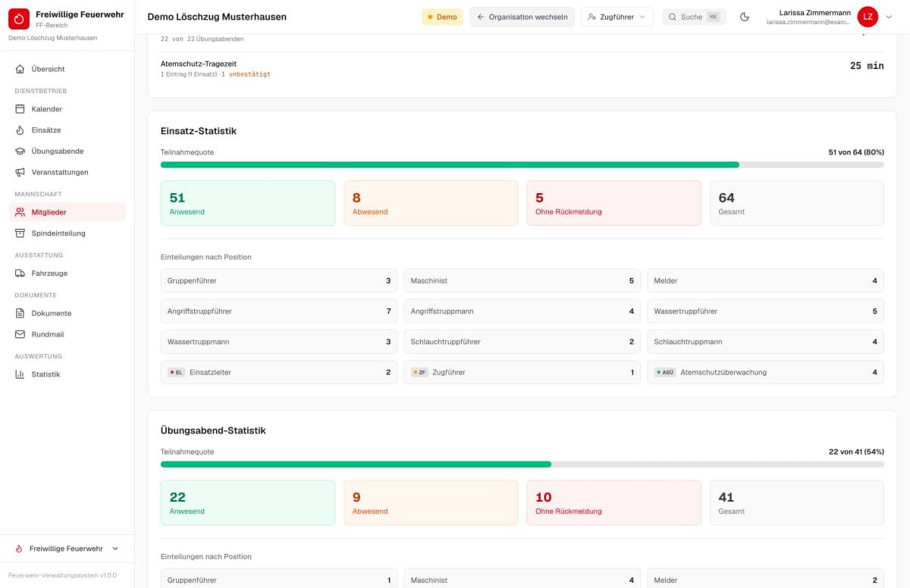Click the Veranstaltungen megaphone icon

tap(20, 172)
